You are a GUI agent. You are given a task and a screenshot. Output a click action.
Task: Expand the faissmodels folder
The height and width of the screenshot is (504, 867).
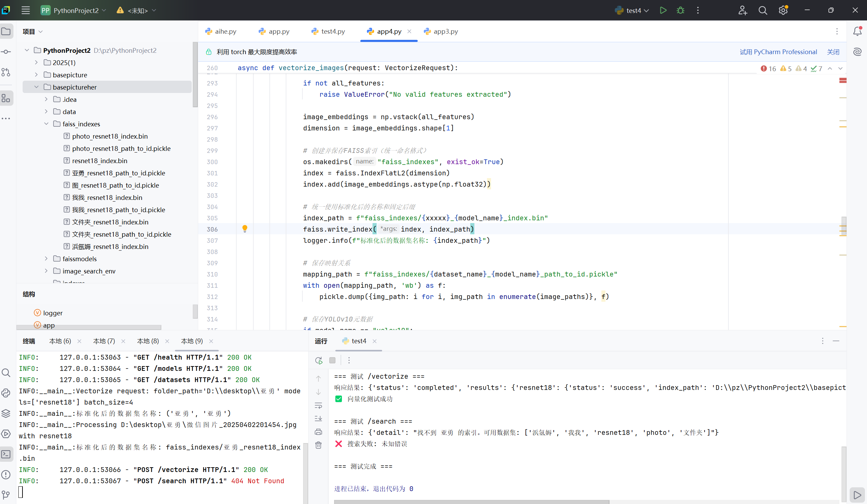46,258
